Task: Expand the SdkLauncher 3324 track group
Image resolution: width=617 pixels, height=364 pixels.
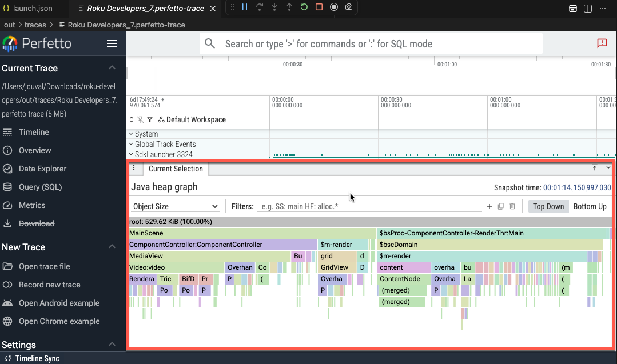Action: 131,154
